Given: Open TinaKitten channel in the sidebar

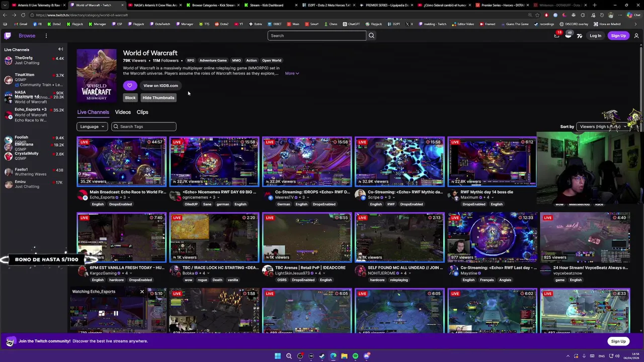Looking at the screenshot, I should [34, 79].
